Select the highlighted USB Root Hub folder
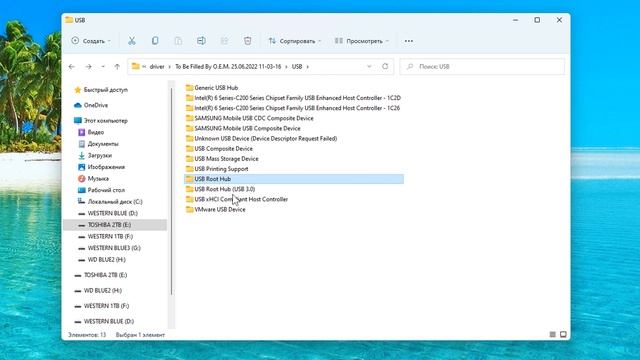The width and height of the screenshot is (640, 360). click(294, 179)
